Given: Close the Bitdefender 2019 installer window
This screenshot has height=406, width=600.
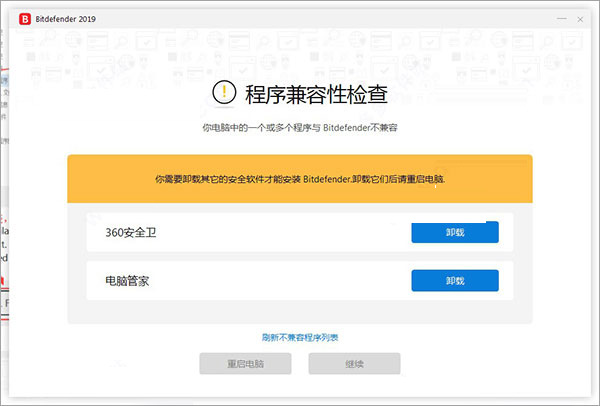Looking at the screenshot, I should point(580,19).
